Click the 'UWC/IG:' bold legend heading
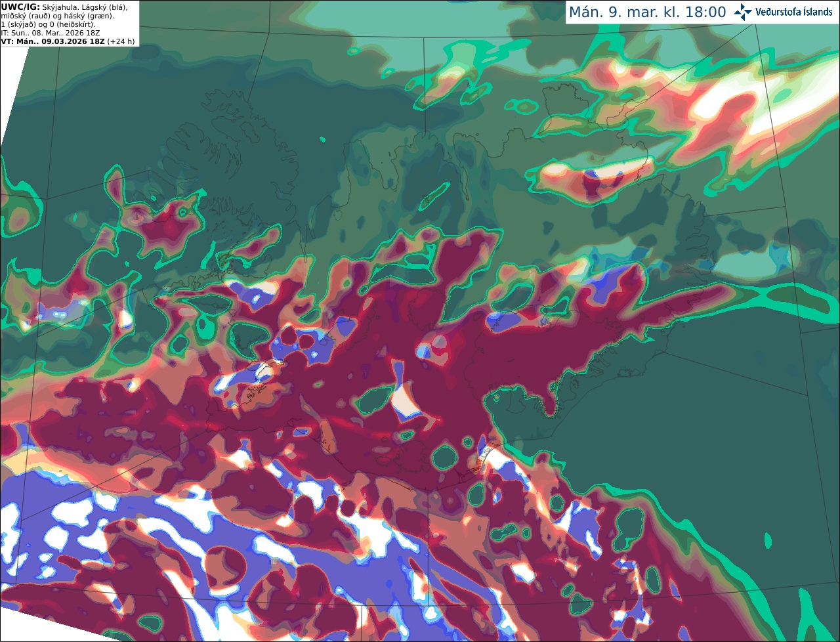The height and width of the screenshot is (642, 840). [20, 7]
